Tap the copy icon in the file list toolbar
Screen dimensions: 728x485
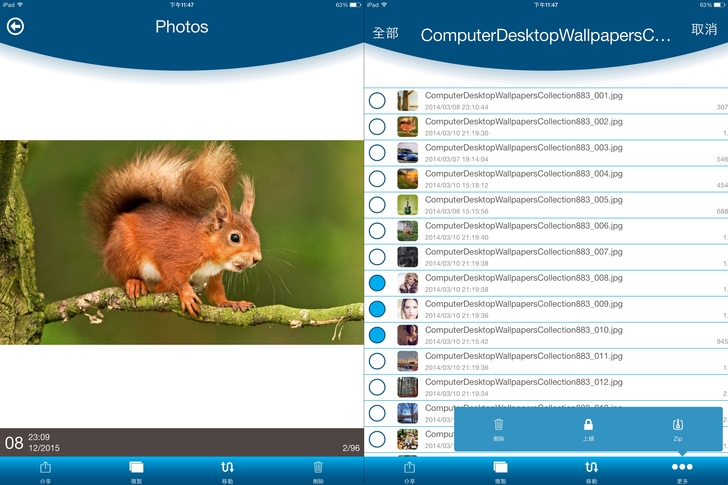point(500,468)
